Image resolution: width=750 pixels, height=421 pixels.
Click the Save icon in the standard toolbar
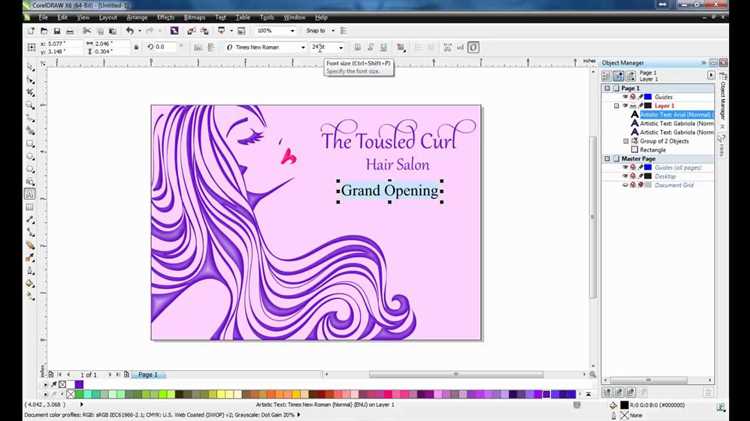[56, 31]
